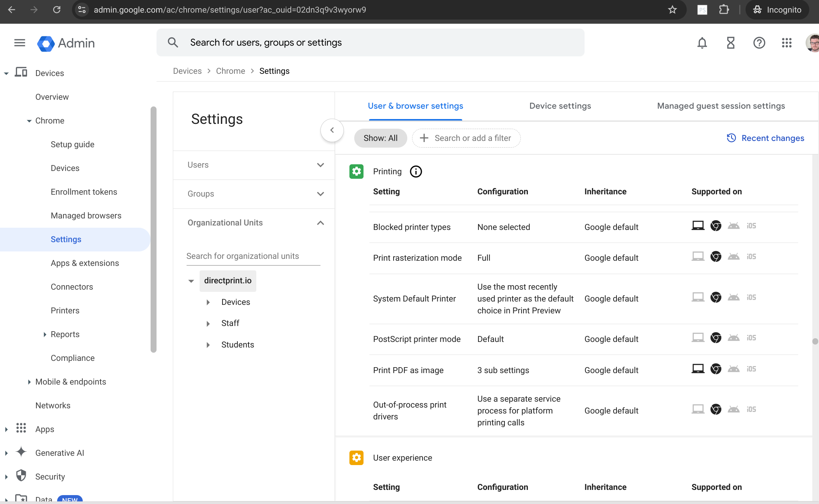Click the Chrome breadcrumb link
The image size is (819, 504).
pyautogui.click(x=230, y=71)
